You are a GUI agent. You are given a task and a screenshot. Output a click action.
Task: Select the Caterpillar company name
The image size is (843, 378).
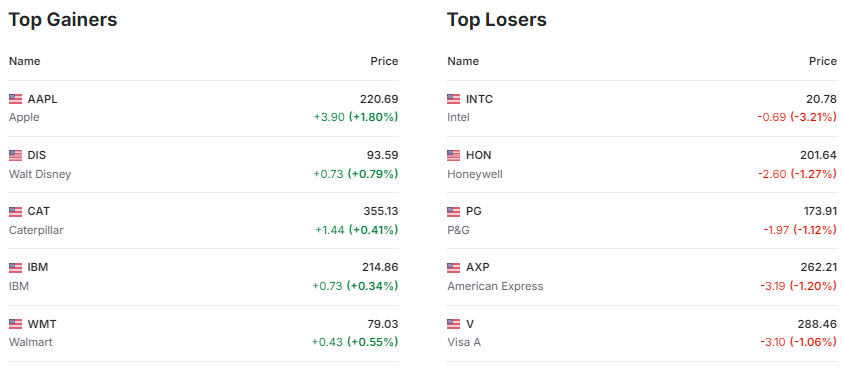pyautogui.click(x=36, y=230)
